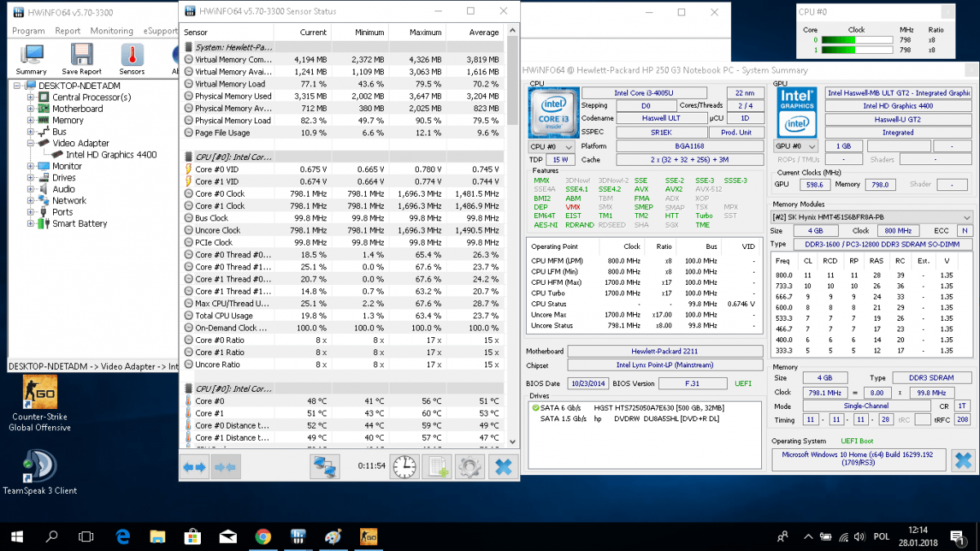
Task: Open sensor settings gear icon
Action: click(x=470, y=467)
